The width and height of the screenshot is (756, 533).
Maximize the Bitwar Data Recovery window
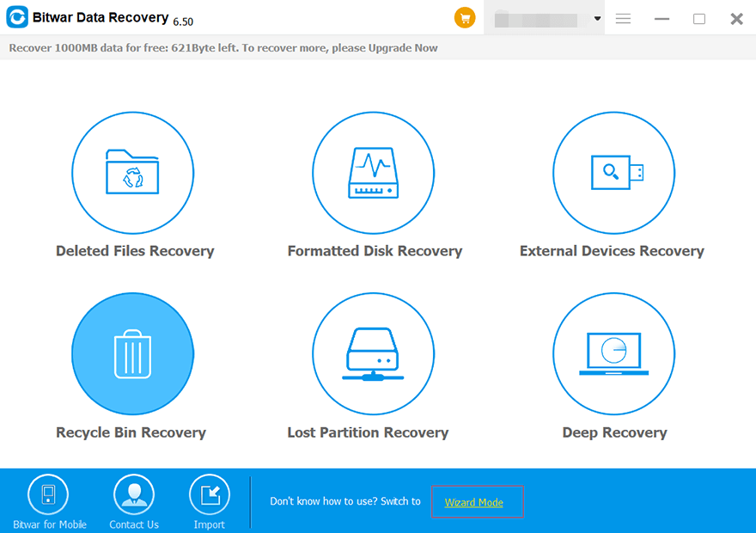pyautogui.click(x=699, y=19)
